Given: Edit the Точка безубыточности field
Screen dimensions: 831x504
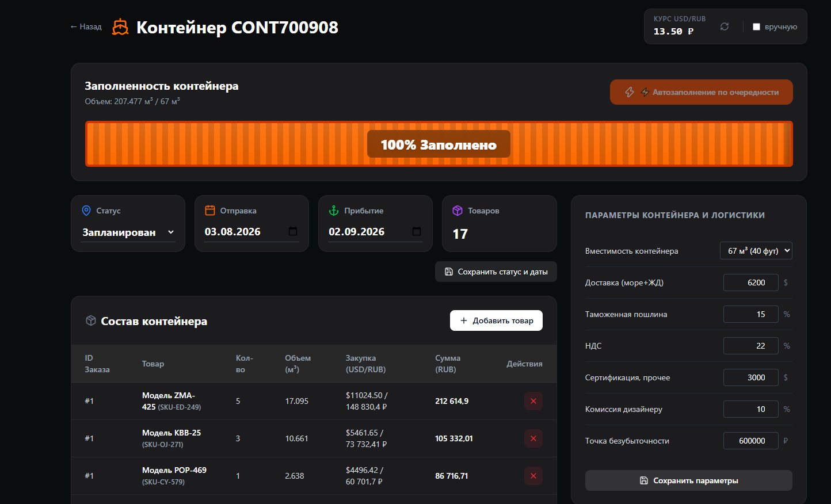Looking at the screenshot, I should [751, 441].
